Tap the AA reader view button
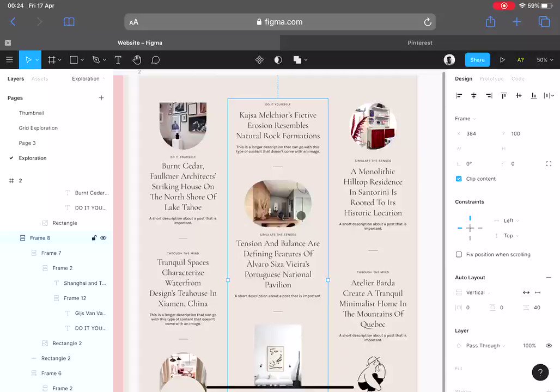The height and width of the screenshot is (392, 560). [x=134, y=22]
